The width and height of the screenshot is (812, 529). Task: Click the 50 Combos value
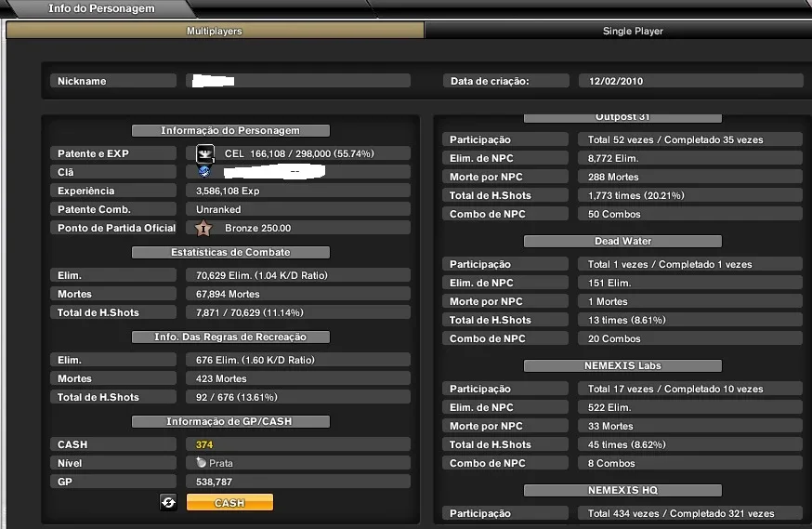(x=614, y=215)
